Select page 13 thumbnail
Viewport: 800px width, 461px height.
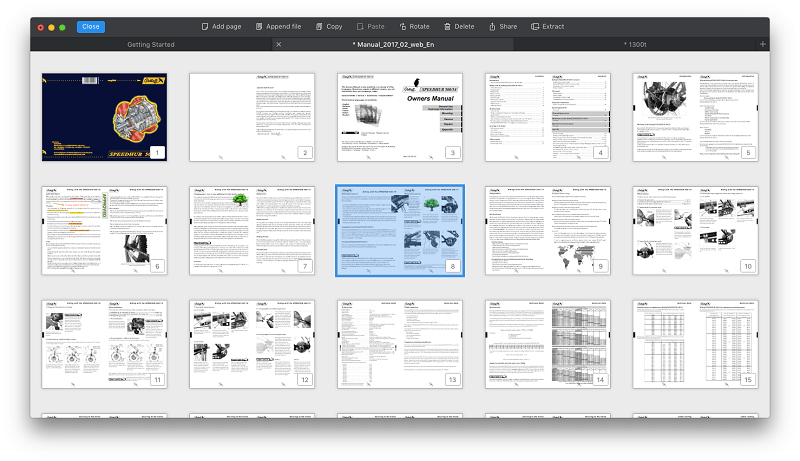400,344
